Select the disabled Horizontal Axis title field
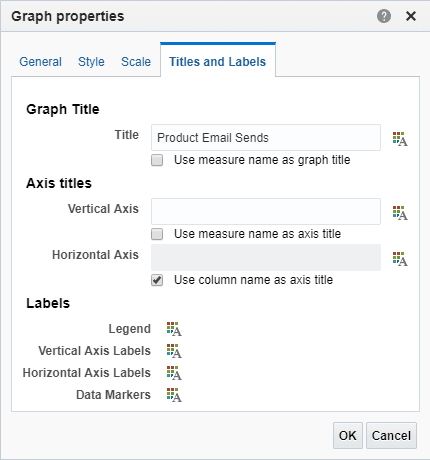This screenshot has width=430, height=460. pos(266,258)
